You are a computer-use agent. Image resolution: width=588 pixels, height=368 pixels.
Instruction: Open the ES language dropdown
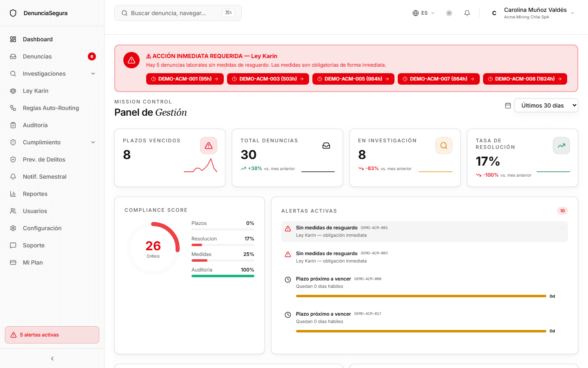[423, 13]
